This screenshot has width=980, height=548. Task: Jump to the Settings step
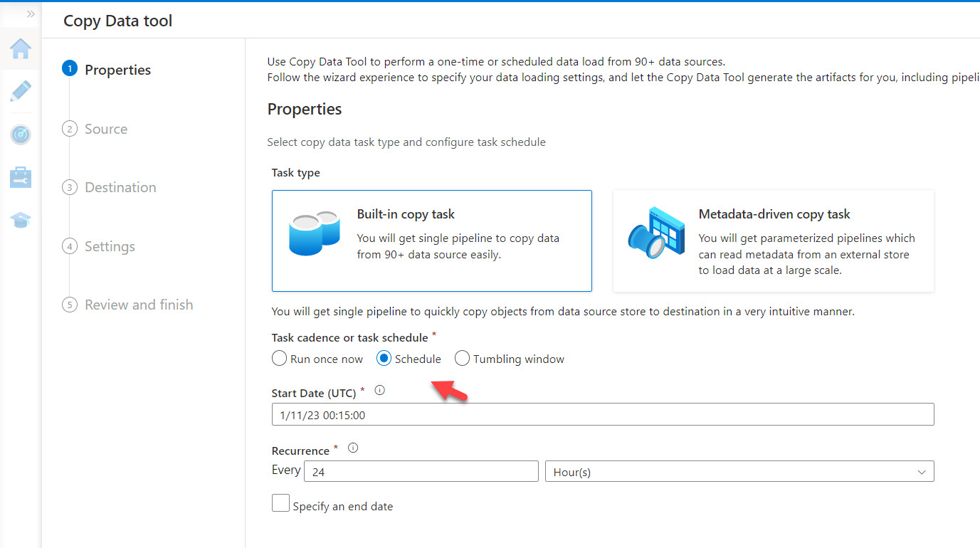pyautogui.click(x=110, y=246)
